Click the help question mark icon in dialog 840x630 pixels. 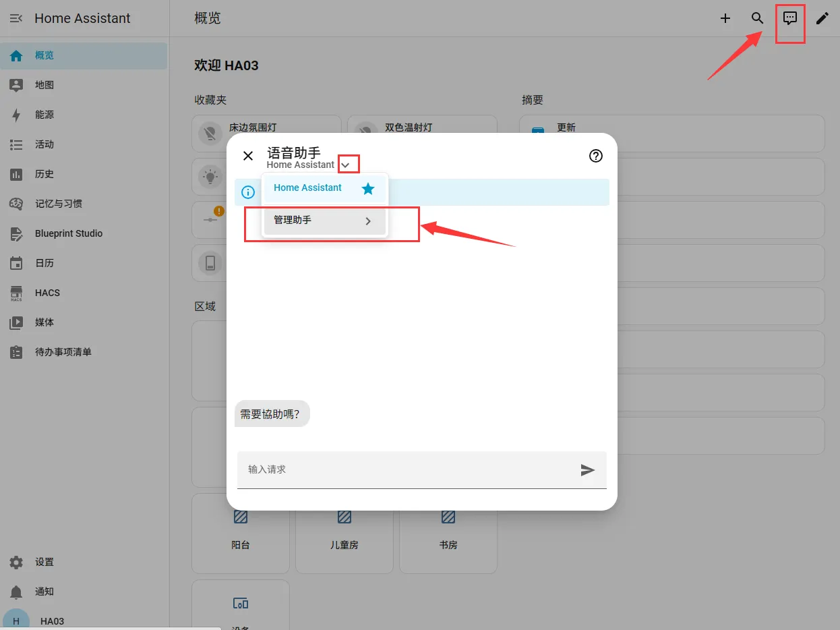click(x=596, y=156)
